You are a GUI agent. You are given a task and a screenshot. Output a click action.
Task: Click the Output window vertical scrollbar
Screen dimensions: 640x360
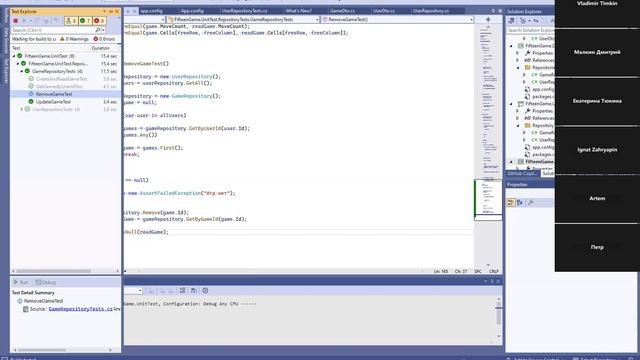pos(498,318)
